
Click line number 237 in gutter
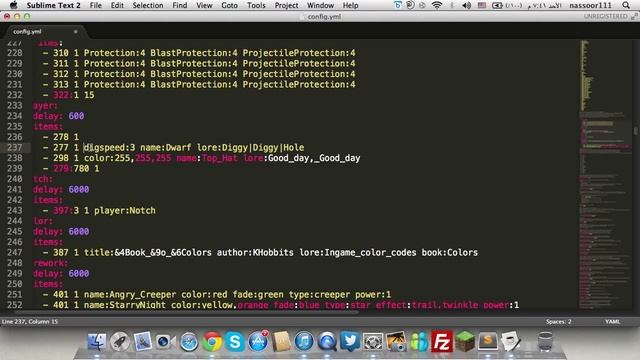15,147
